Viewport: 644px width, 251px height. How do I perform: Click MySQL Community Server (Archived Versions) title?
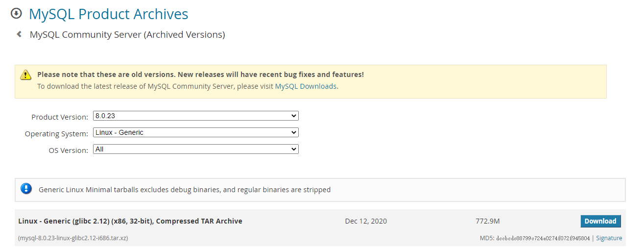point(127,35)
